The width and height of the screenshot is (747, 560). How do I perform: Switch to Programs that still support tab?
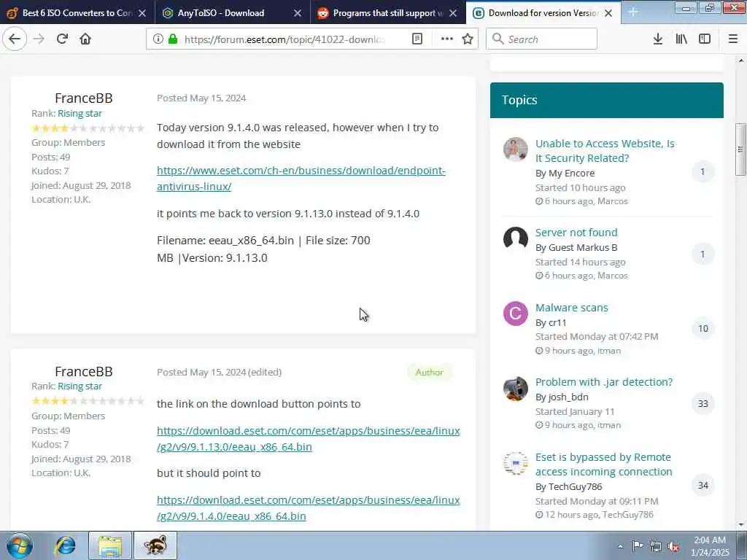[388, 13]
